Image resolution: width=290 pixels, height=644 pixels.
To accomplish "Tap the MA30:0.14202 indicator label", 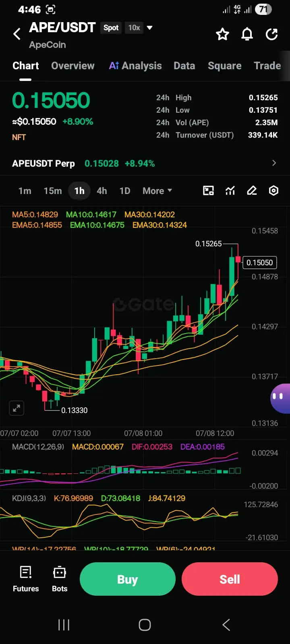I will click(x=149, y=215).
